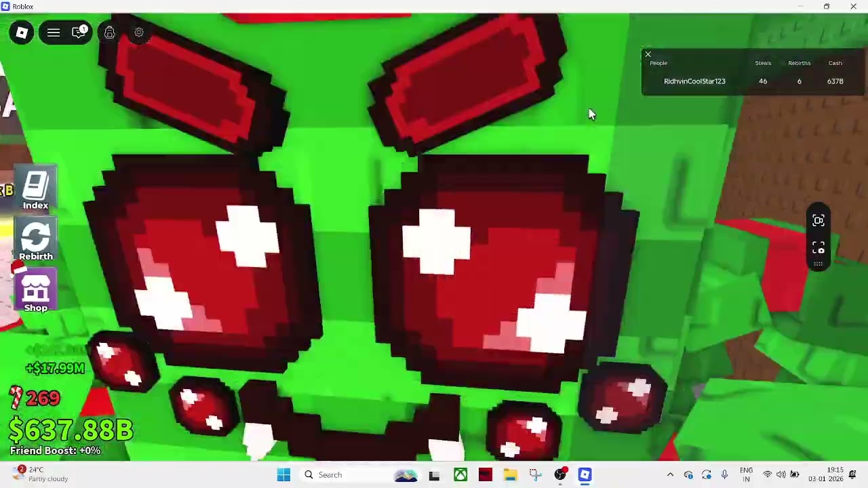Screen dimensions: 868x488
Task: Open chat with one unread message
Action: point(79,32)
